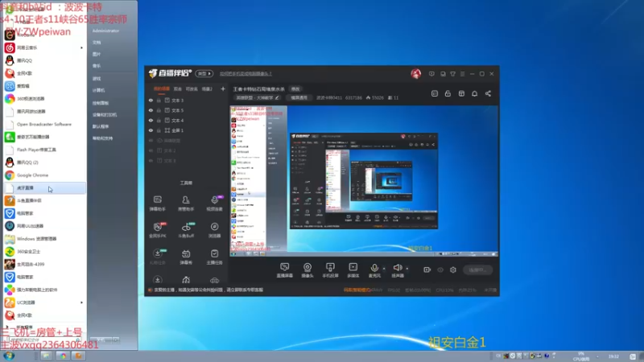This screenshot has height=362, width=644.
Task: Open the 主播任务 tool
Action: (214, 257)
